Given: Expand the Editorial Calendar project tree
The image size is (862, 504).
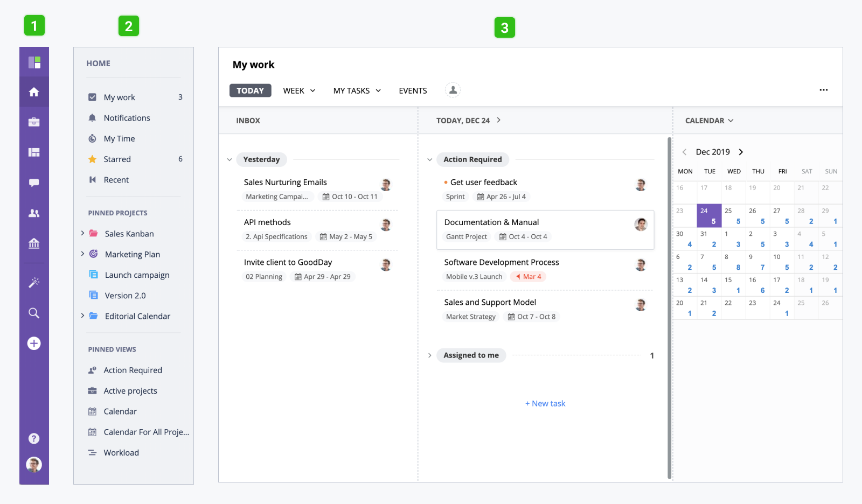Looking at the screenshot, I should click(82, 316).
